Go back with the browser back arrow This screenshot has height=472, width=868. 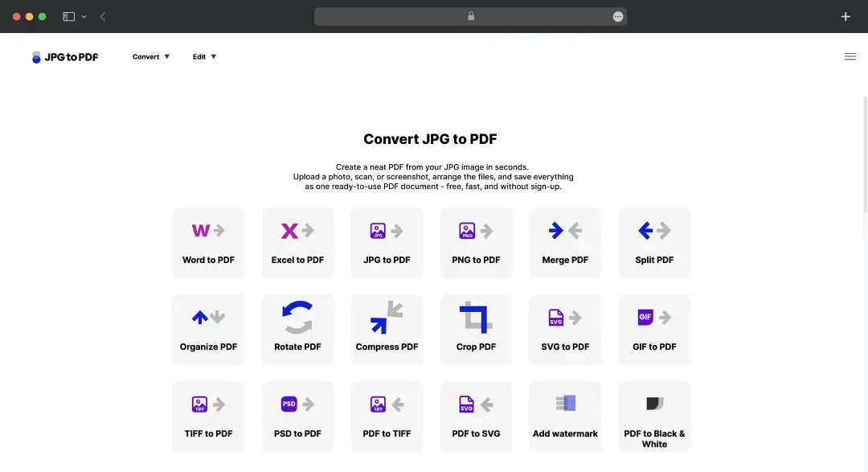click(103, 17)
